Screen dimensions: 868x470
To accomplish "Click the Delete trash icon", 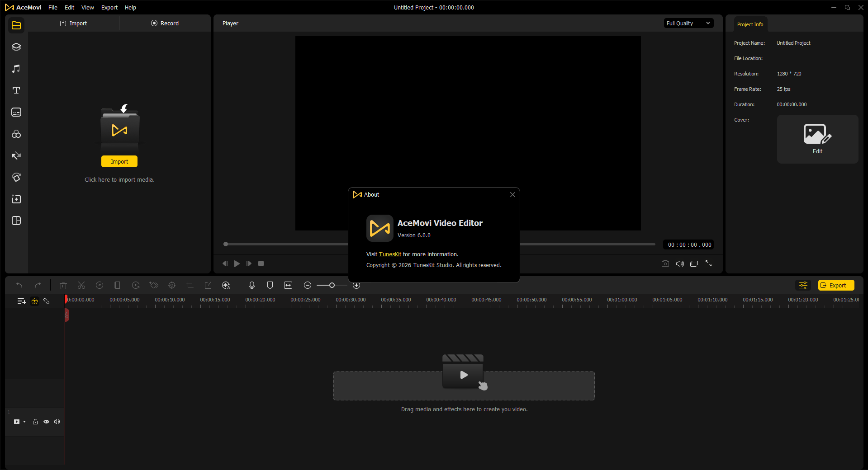I will (x=63, y=285).
